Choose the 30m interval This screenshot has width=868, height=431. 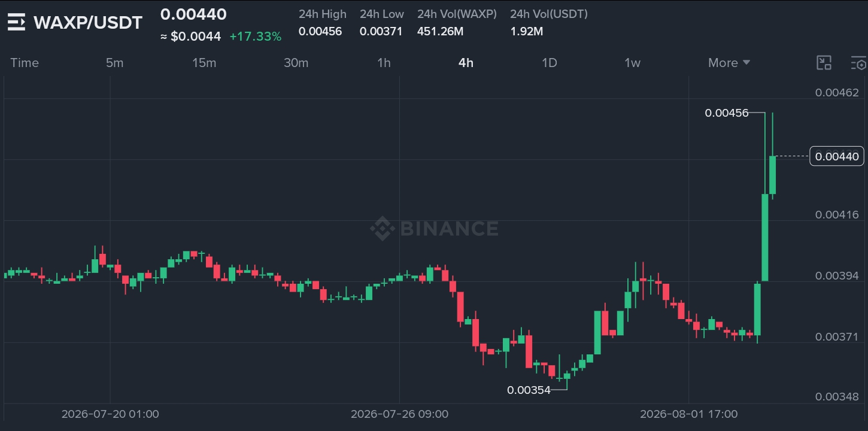(x=296, y=63)
